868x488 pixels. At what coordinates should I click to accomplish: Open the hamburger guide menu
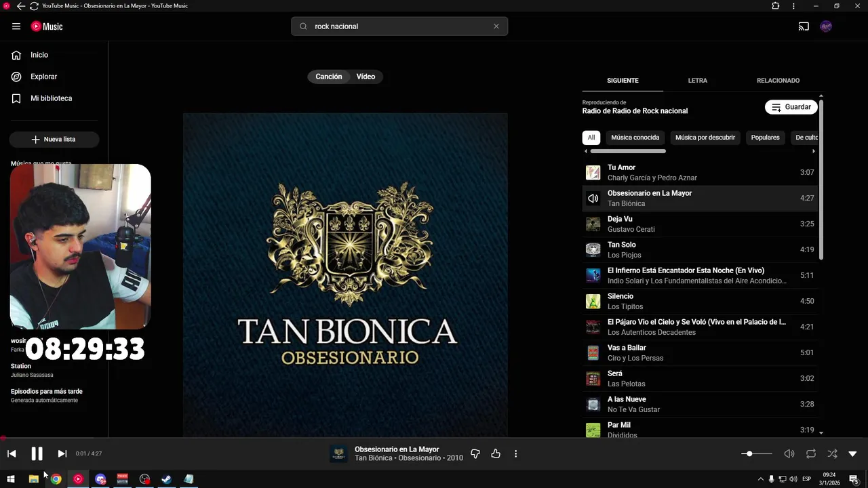[16, 26]
